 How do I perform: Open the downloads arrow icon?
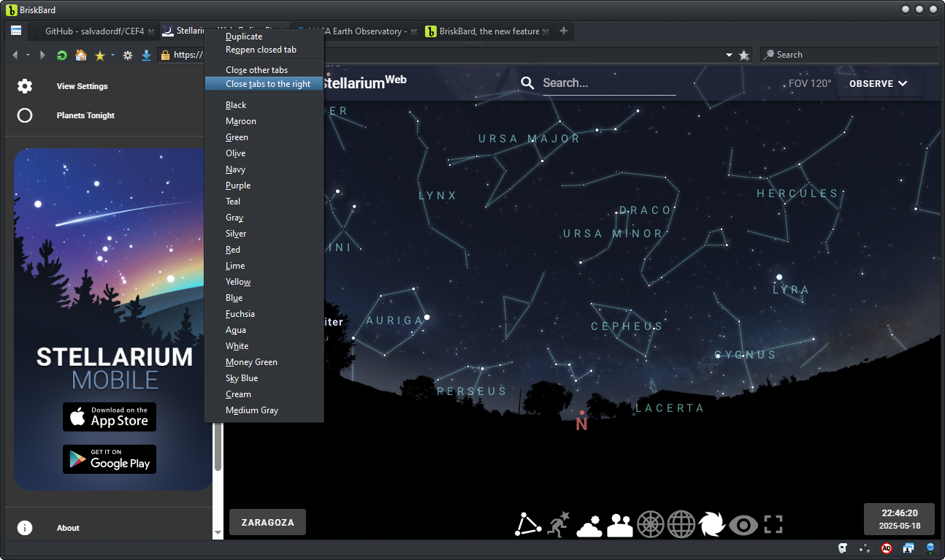146,55
